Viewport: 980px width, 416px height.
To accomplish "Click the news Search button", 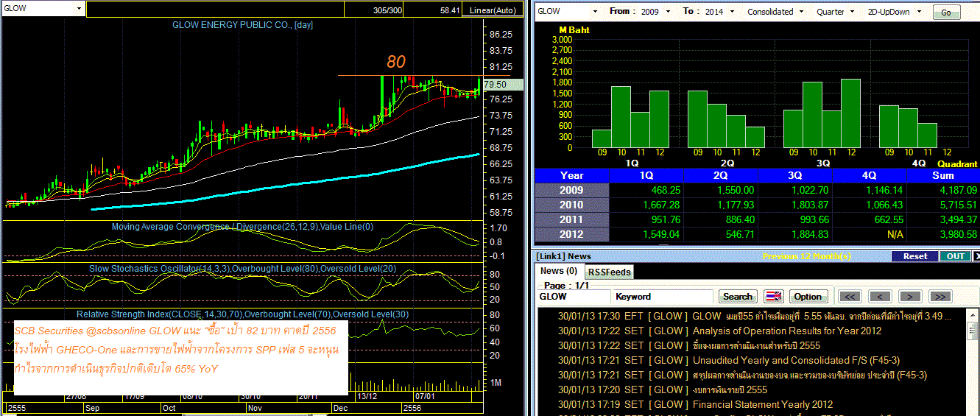I will (x=738, y=297).
